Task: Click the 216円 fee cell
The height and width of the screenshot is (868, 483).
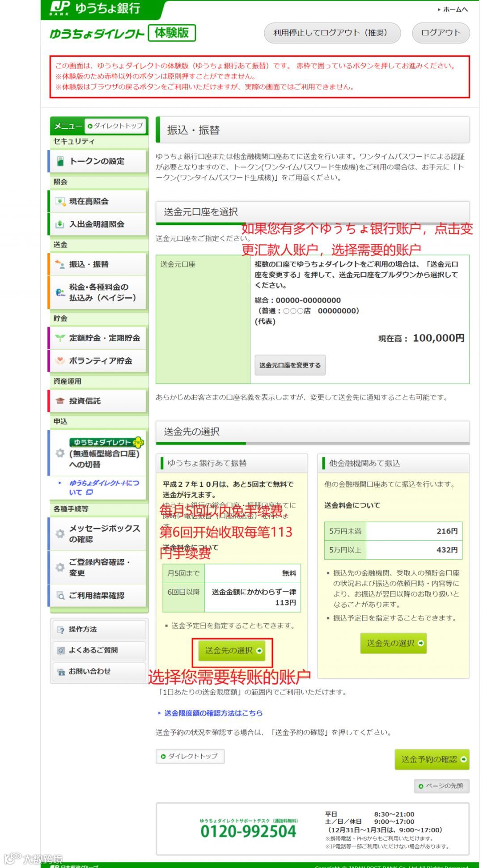Action: click(x=414, y=531)
